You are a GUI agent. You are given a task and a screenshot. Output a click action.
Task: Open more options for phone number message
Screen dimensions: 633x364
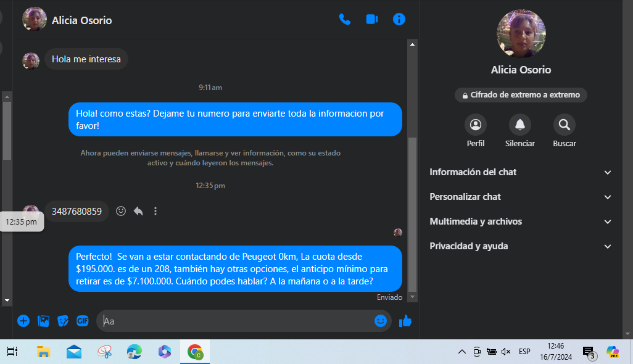coord(155,211)
